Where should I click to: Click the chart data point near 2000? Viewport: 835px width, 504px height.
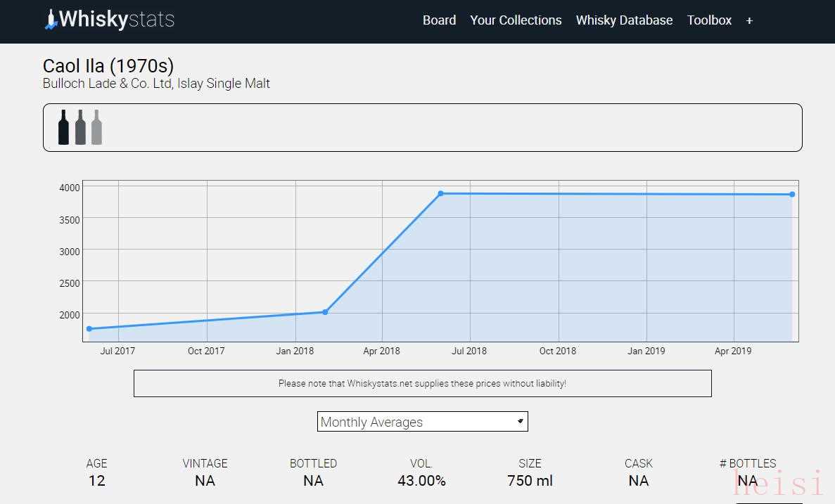click(x=325, y=312)
